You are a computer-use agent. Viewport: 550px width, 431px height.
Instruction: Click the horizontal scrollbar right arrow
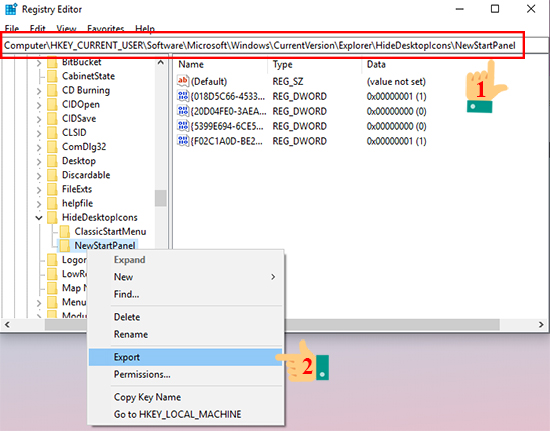coord(541,325)
